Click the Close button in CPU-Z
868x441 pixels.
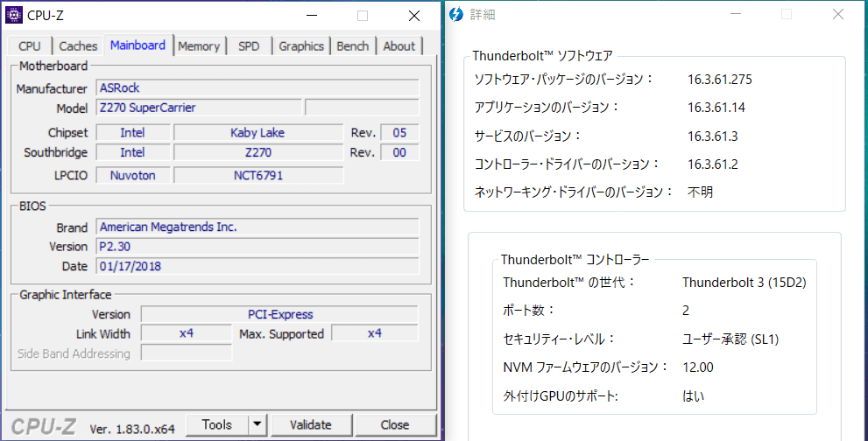(394, 425)
